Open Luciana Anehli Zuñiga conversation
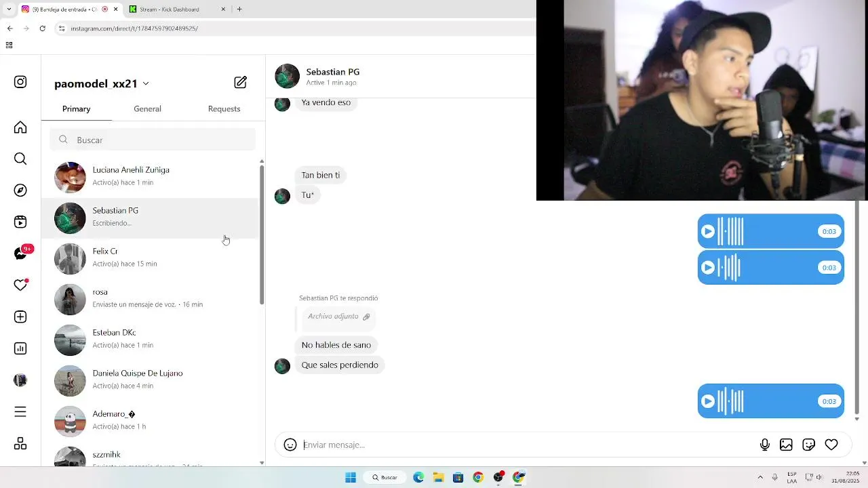 (149, 177)
